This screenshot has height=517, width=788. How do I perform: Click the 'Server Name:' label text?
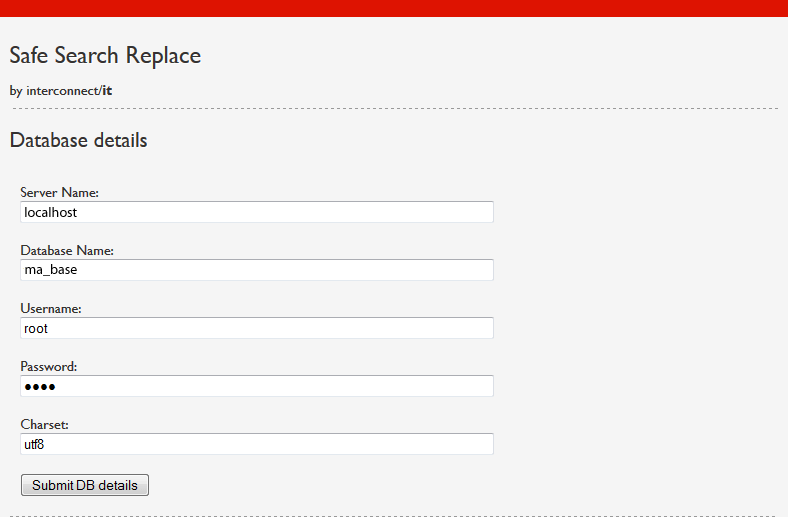click(x=59, y=192)
